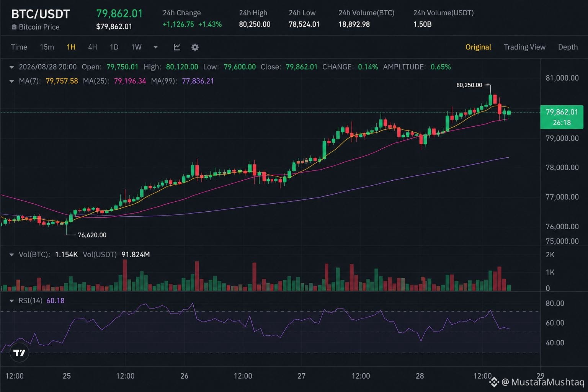This screenshot has width=588, height=392.
Task: Switch to the Trading View chart
Action: pyautogui.click(x=524, y=47)
